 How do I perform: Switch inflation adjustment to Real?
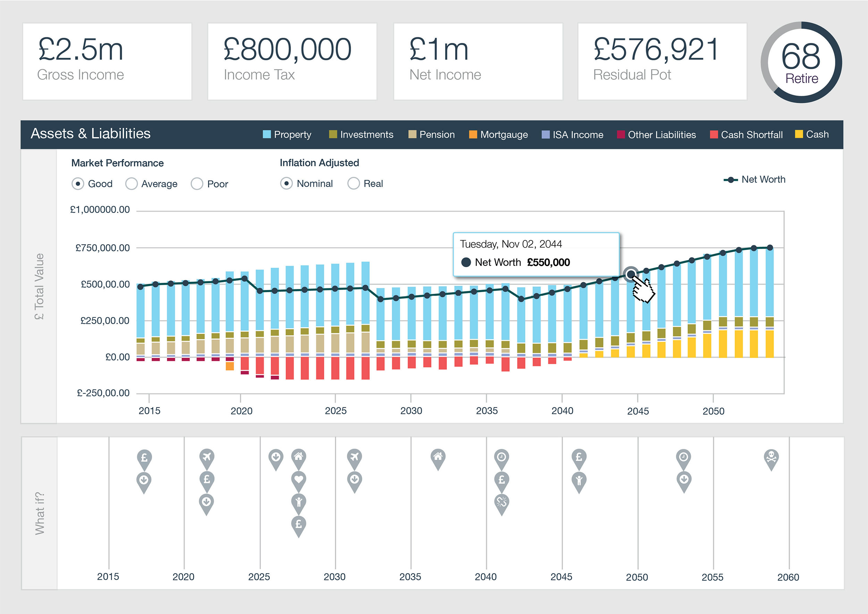353,183
